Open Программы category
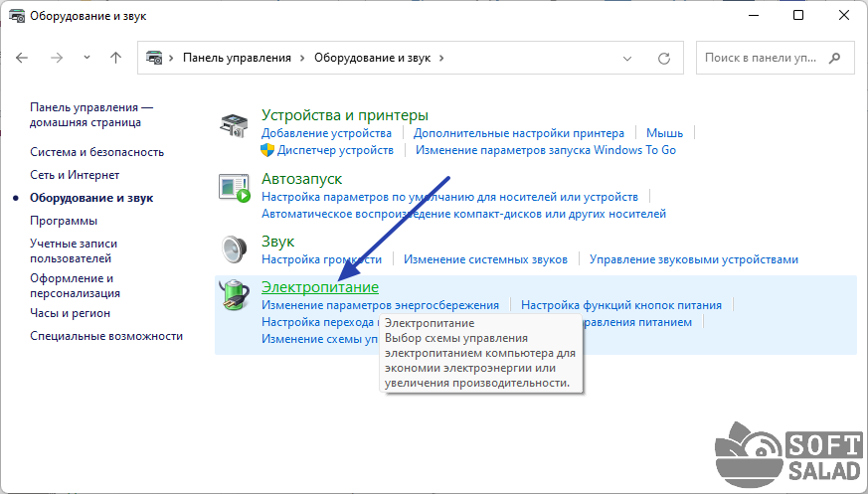868x494 pixels. tap(64, 221)
